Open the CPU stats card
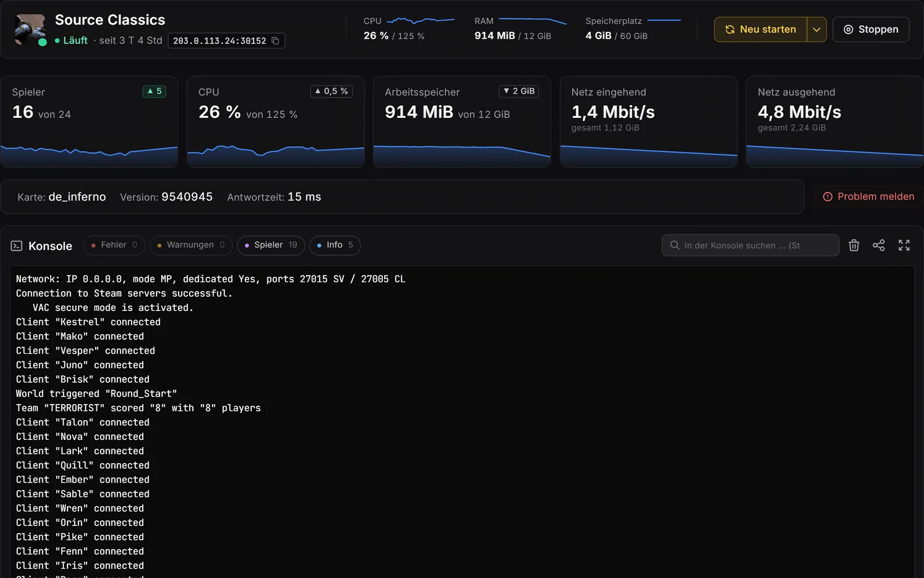The width and height of the screenshot is (924, 578). pos(275,122)
